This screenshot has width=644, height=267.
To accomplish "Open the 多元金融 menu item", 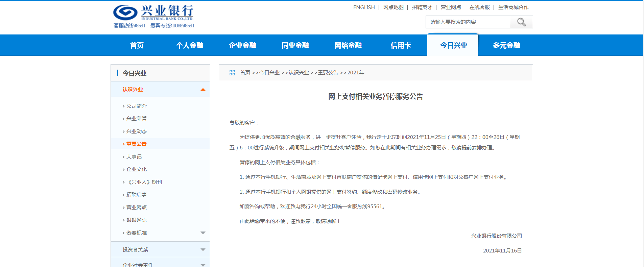I will click(506, 45).
